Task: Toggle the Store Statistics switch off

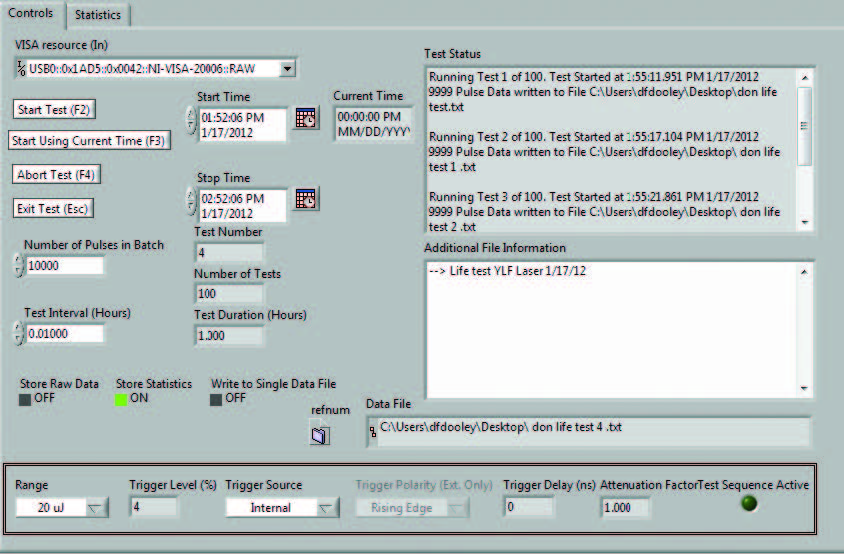Action: pyautogui.click(x=123, y=399)
